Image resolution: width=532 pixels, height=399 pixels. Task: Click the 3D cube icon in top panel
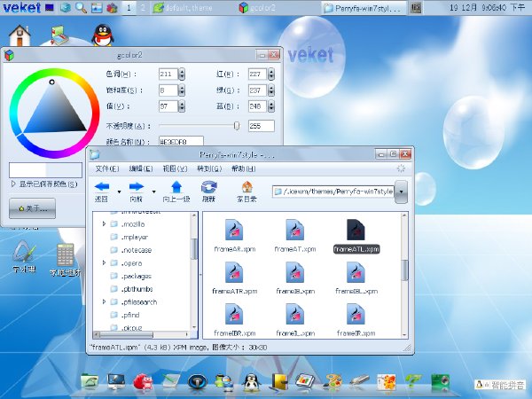(66, 7)
